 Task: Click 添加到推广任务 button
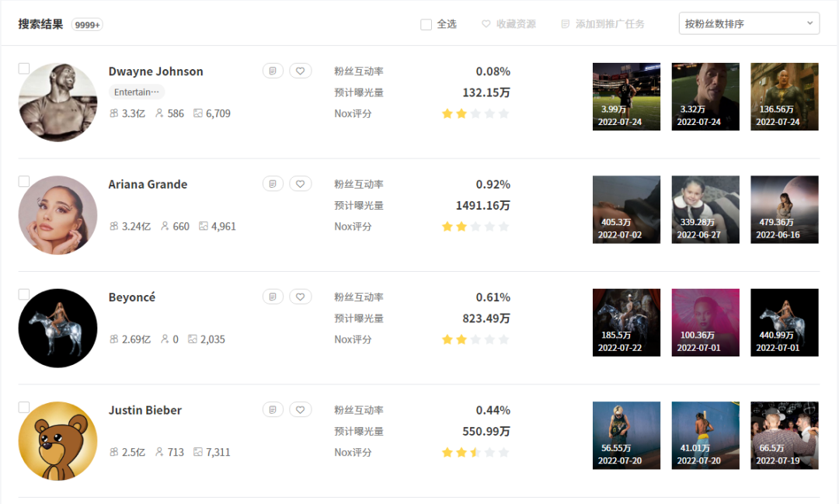(x=603, y=24)
